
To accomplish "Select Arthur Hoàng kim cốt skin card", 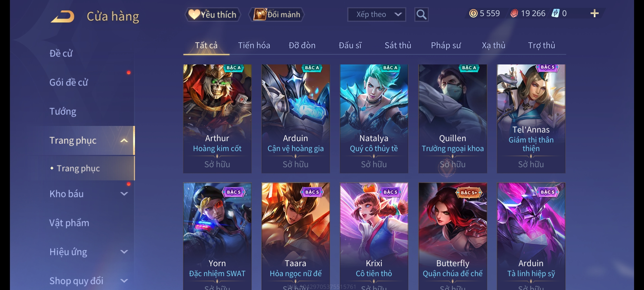I will point(217,119).
